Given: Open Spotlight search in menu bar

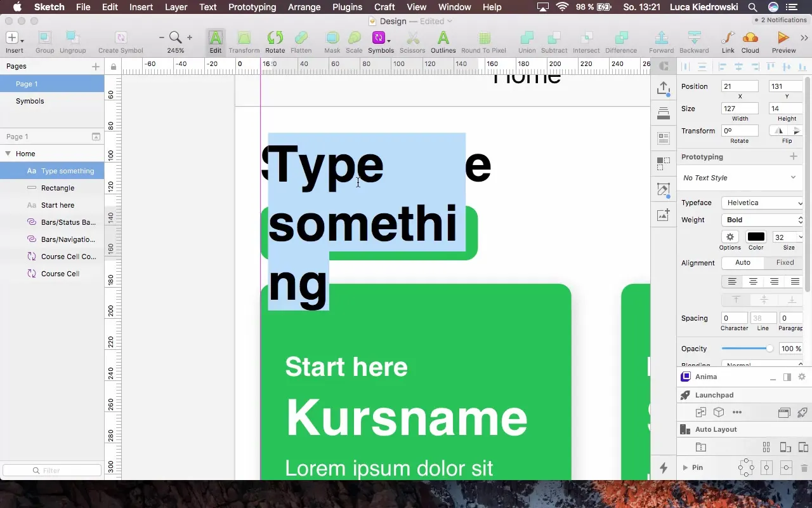Looking at the screenshot, I should 752,7.
